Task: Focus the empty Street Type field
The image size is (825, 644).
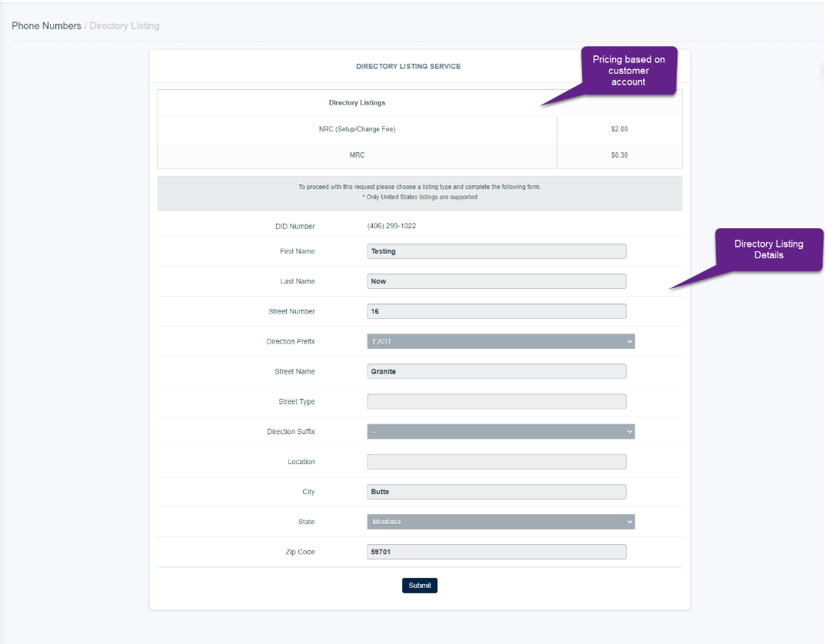Action: click(496, 401)
